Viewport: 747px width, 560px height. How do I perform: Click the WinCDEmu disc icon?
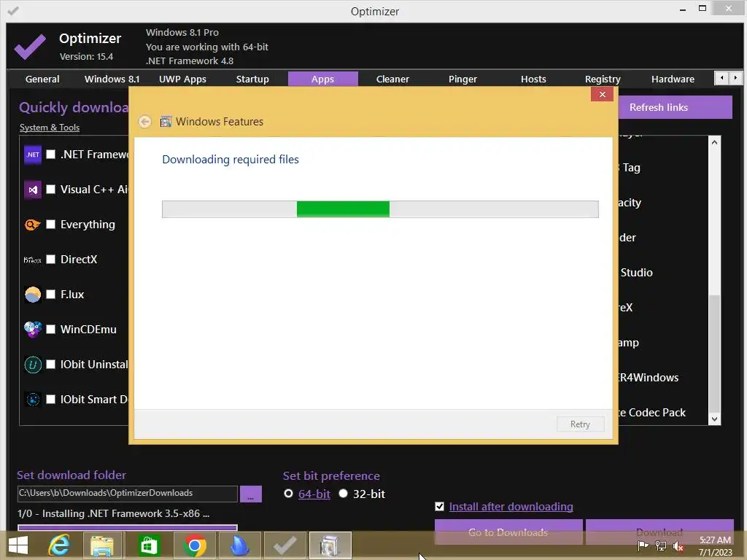(x=32, y=330)
